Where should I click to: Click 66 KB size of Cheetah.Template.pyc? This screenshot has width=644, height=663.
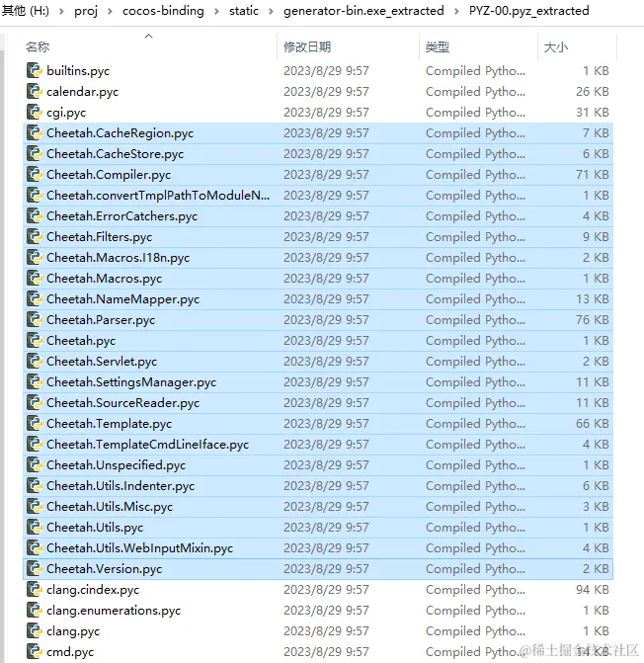(x=593, y=423)
